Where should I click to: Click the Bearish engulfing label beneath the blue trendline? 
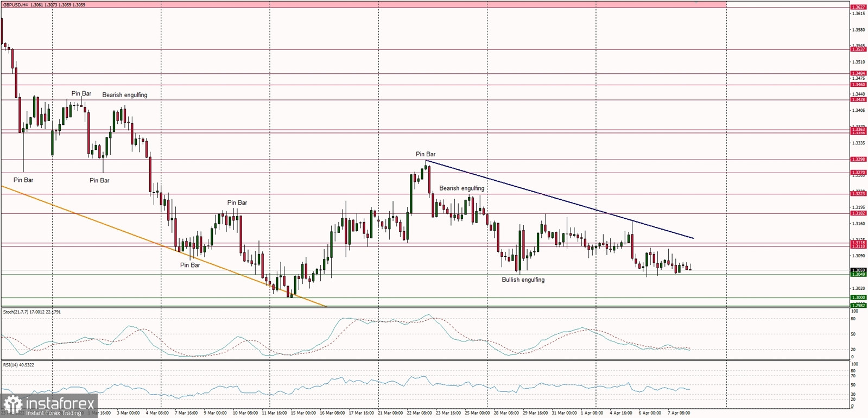461,188
